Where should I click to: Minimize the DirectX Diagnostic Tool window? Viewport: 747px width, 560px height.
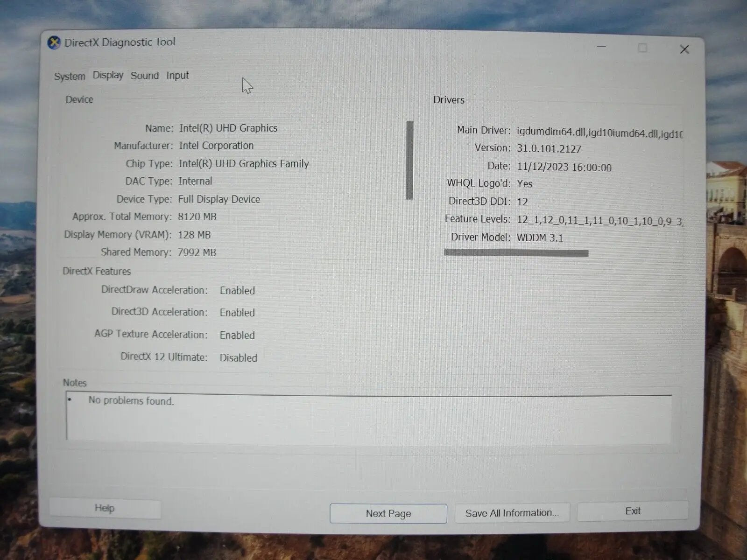pyautogui.click(x=601, y=47)
